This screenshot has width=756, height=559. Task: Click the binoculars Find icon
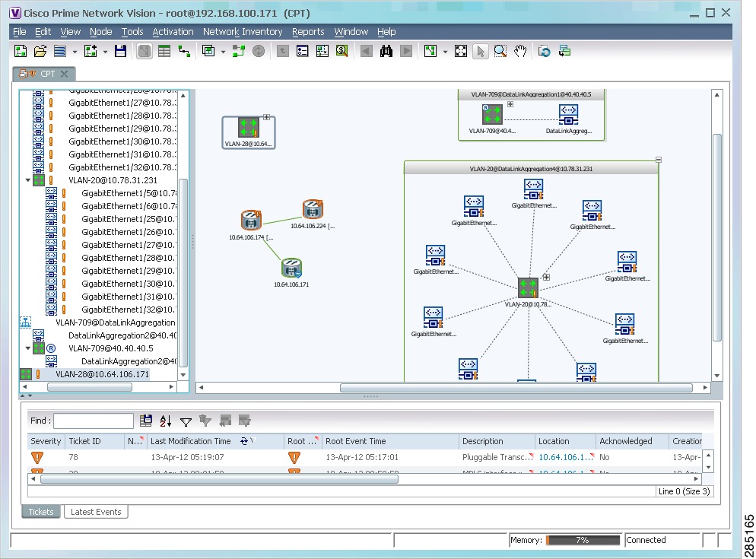[386, 51]
